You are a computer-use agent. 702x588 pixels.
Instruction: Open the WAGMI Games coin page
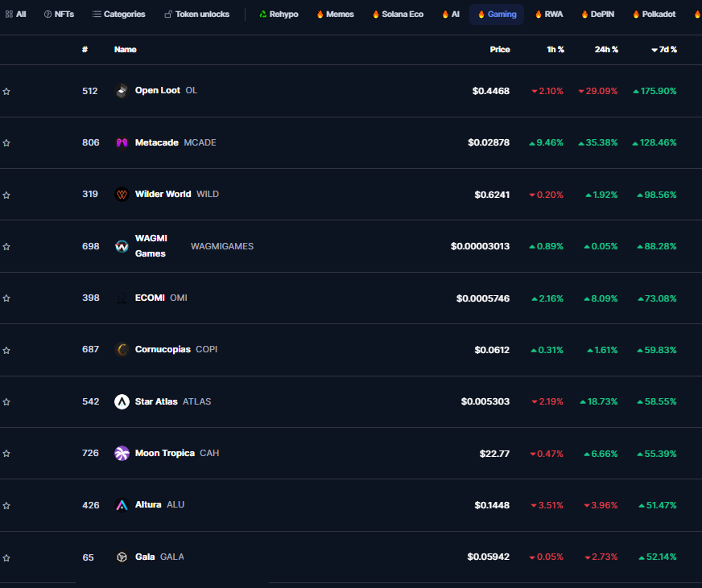151,245
